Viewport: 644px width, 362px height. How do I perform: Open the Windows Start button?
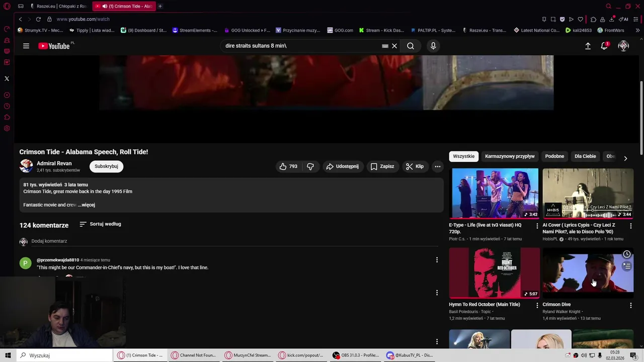point(8,355)
